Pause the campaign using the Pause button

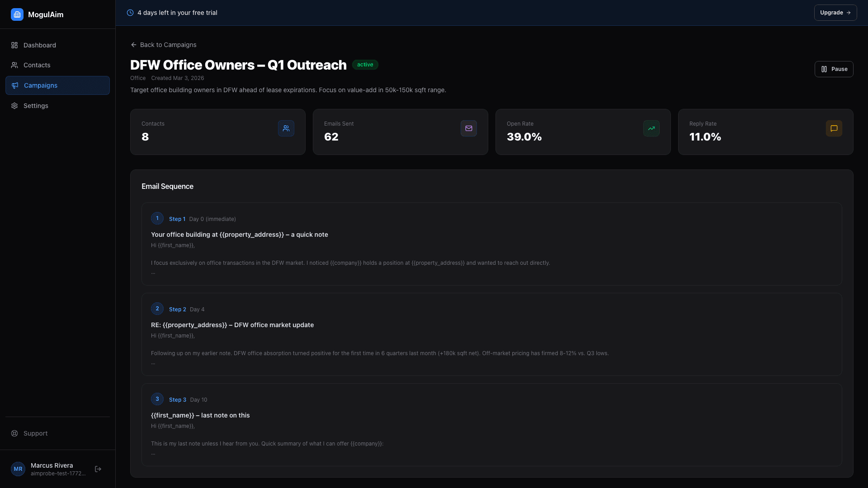pos(834,69)
